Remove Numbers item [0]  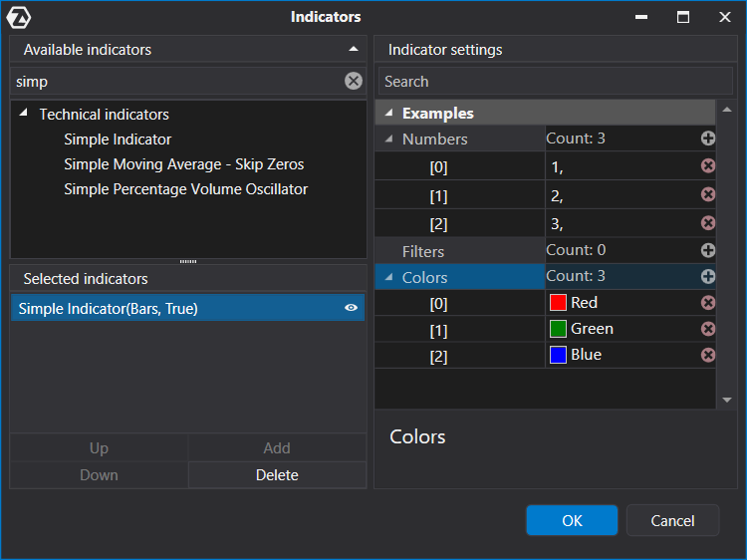click(707, 165)
